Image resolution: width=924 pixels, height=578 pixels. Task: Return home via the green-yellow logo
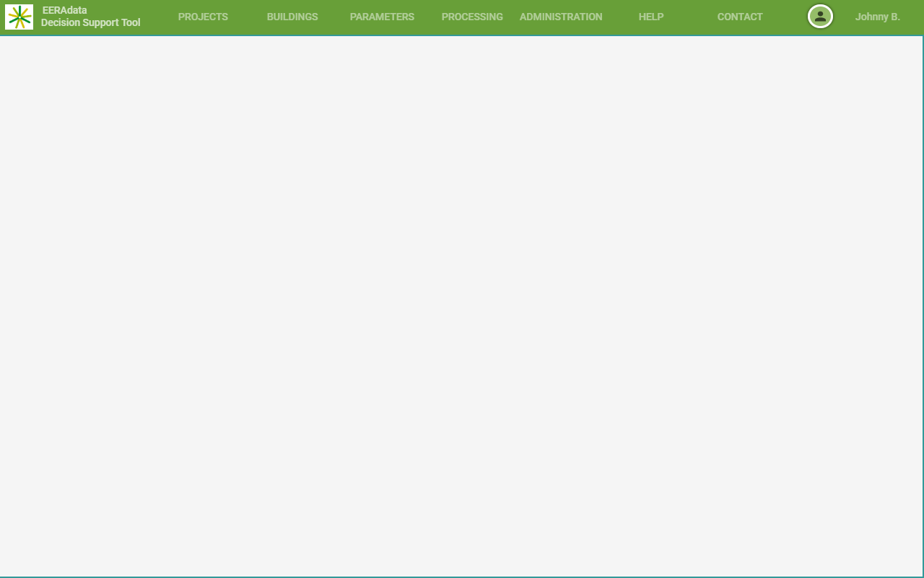19,17
